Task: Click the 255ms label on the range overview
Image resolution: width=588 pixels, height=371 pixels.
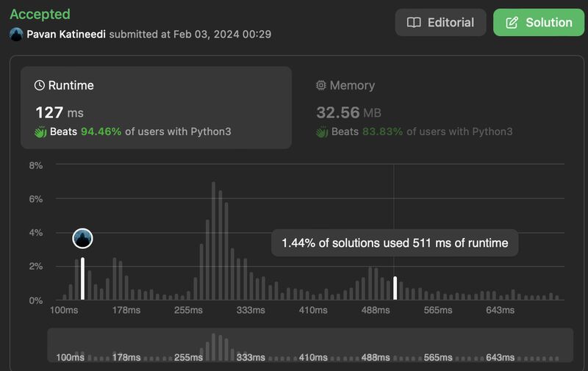Action: 188,357
